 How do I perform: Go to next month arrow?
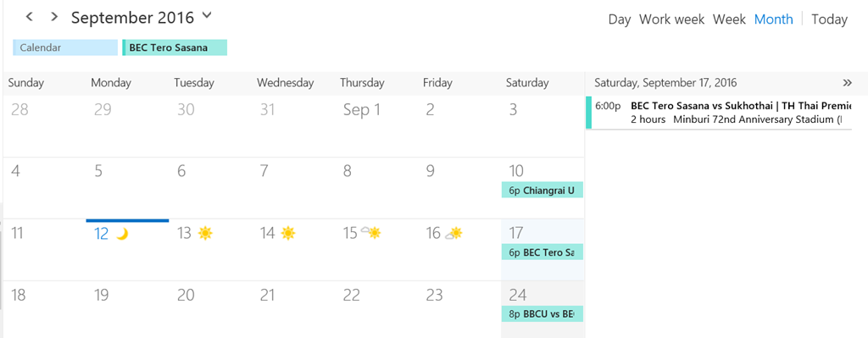[53, 17]
